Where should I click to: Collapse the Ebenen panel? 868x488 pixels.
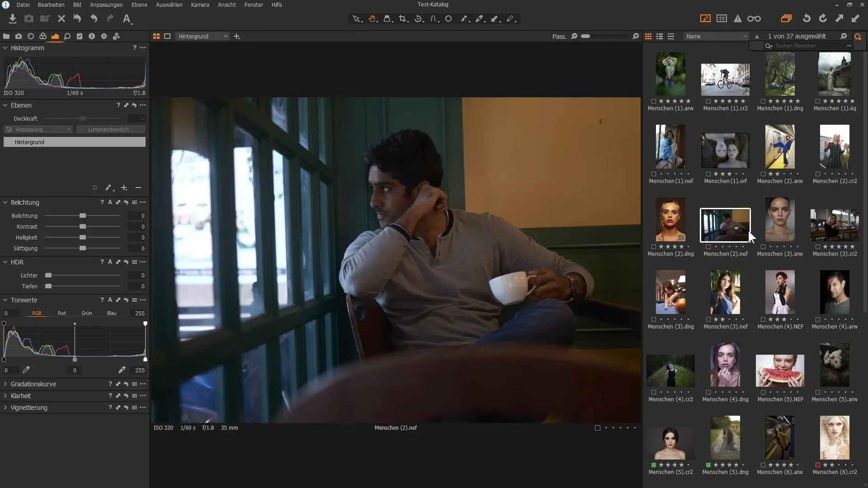coord(5,105)
